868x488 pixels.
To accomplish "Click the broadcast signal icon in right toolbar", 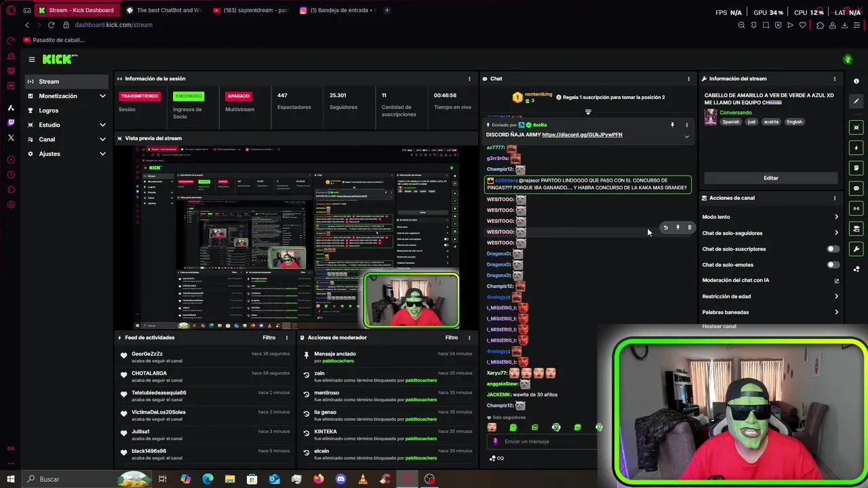I will (856, 208).
